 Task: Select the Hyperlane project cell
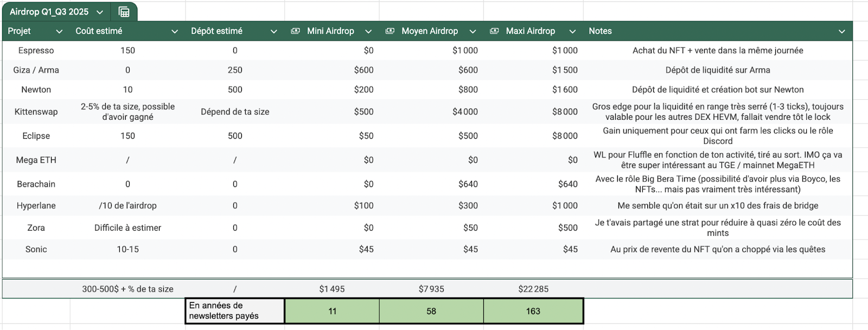(36, 205)
